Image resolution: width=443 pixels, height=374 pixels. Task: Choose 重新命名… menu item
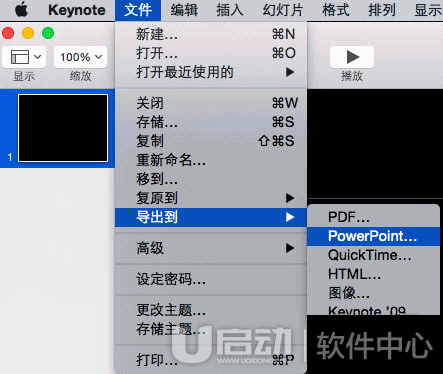[x=211, y=160]
